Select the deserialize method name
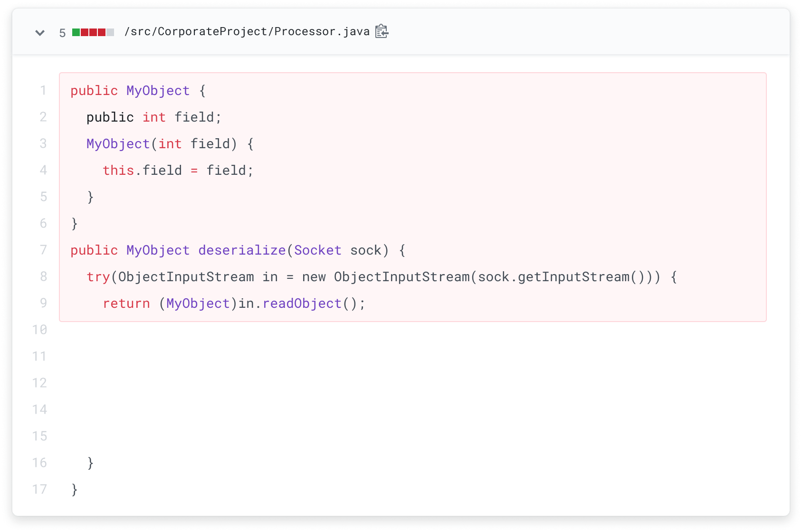This screenshot has width=802, height=532. pos(242,250)
